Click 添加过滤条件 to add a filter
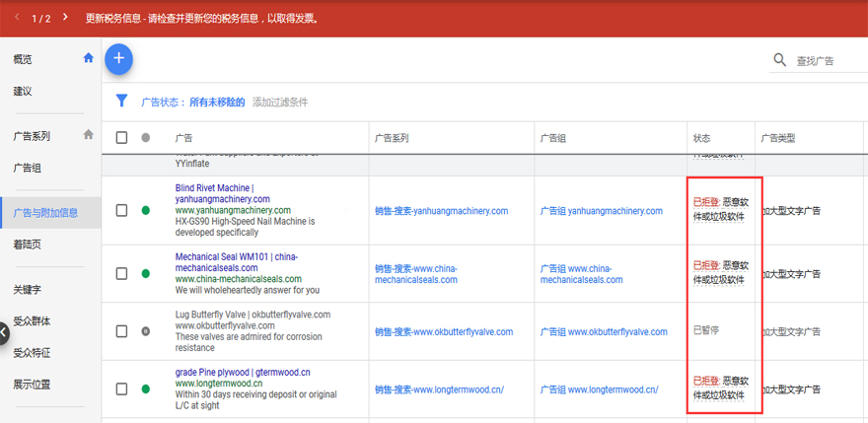The image size is (868, 423). pos(280,102)
